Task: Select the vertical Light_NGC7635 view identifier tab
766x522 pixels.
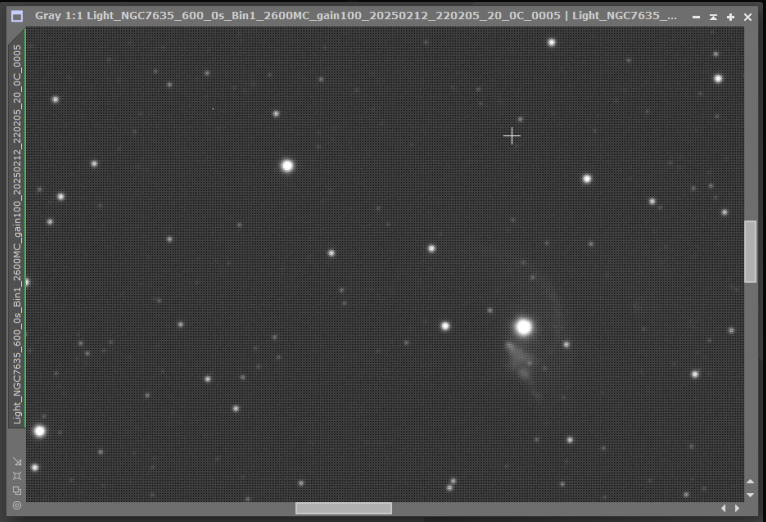Action: click(17, 233)
